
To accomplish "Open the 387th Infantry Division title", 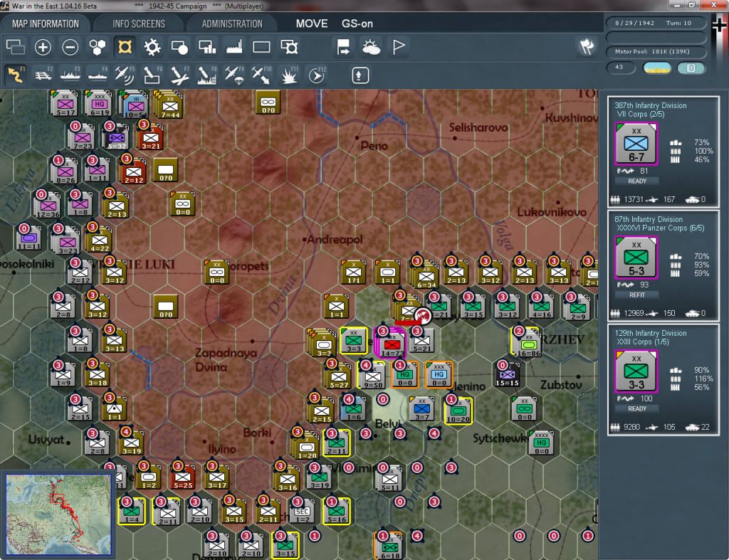I will (x=651, y=105).
